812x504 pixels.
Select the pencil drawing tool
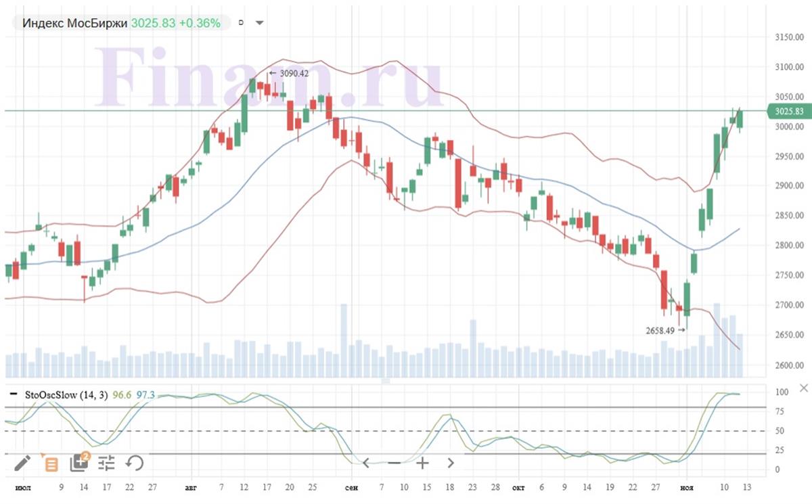(22, 463)
